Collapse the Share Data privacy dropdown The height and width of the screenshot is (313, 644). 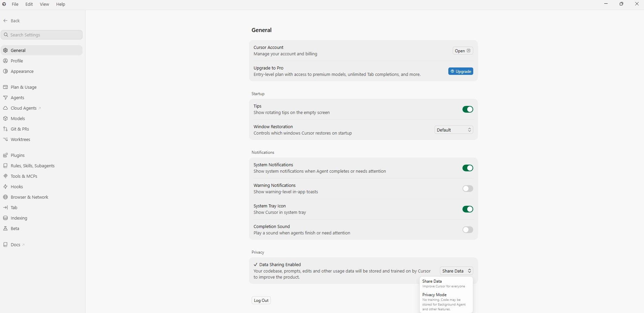click(x=456, y=271)
